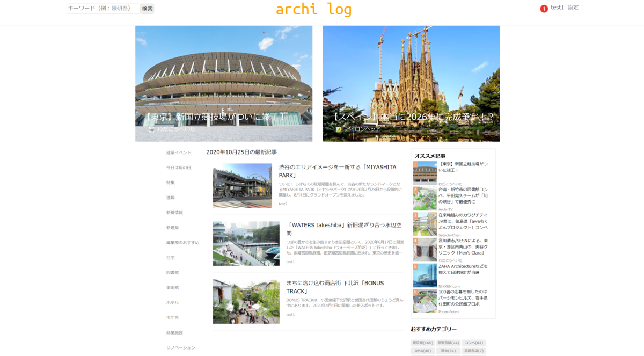Open recommended article 100者の応募を制したのは
The image size is (644, 356).
click(x=463, y=298)
